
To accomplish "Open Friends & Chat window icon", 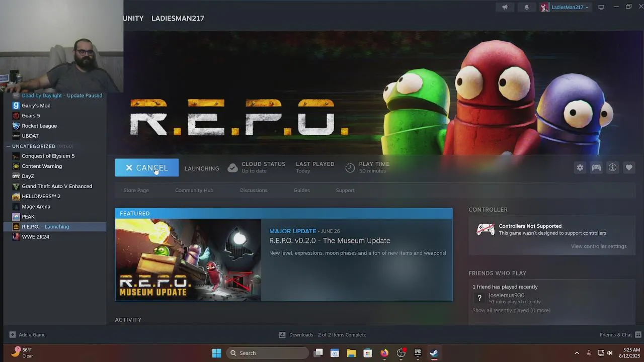I will (x=638, y=334).
